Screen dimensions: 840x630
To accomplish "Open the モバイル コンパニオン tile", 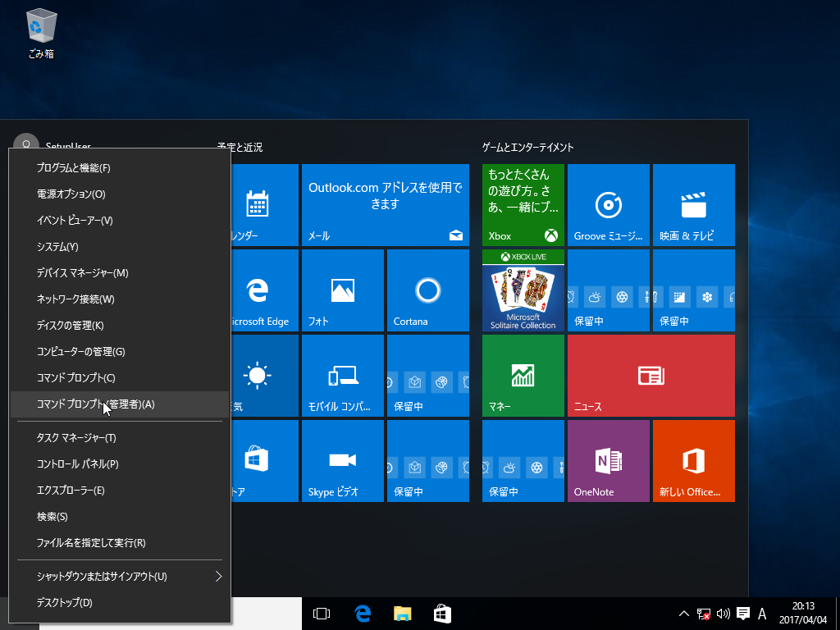I will 343,376.
